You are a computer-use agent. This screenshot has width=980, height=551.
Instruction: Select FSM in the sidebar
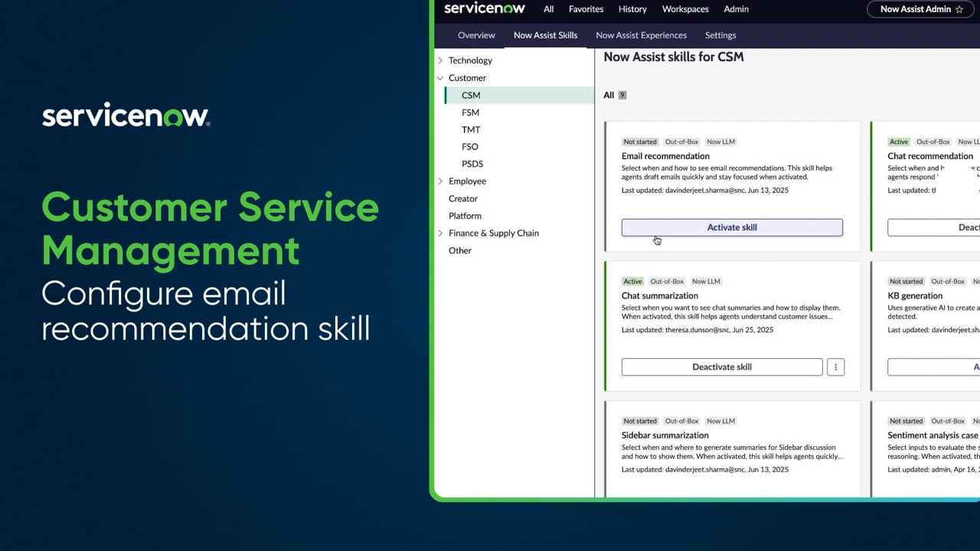(x=470, y=112)
